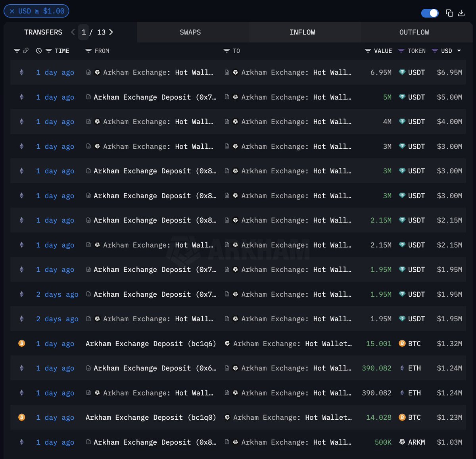Viewport: 476px width, 459px height.
Task: Open the To column filter
Action: [226, 51]
